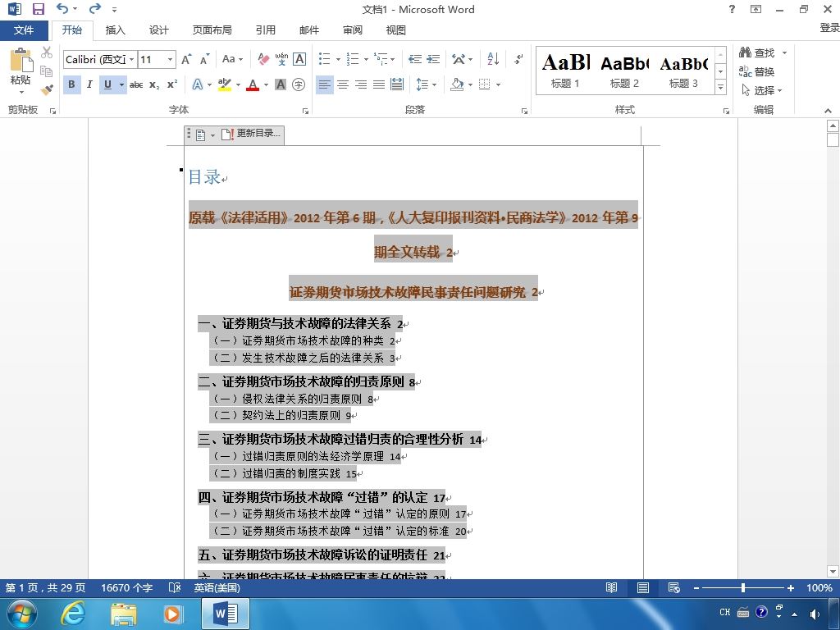The width and height of the screenshot is (840, 630).
Task: Click the Copy icon in clipboard group
Action: [x=47, y=71]
